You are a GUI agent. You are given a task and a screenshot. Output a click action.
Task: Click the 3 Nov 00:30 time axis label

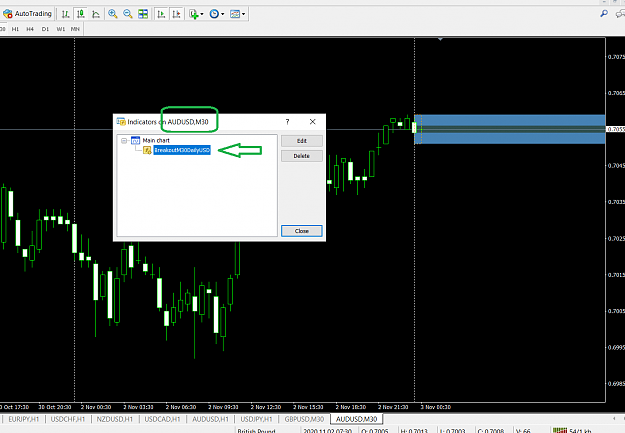[436, 407]
